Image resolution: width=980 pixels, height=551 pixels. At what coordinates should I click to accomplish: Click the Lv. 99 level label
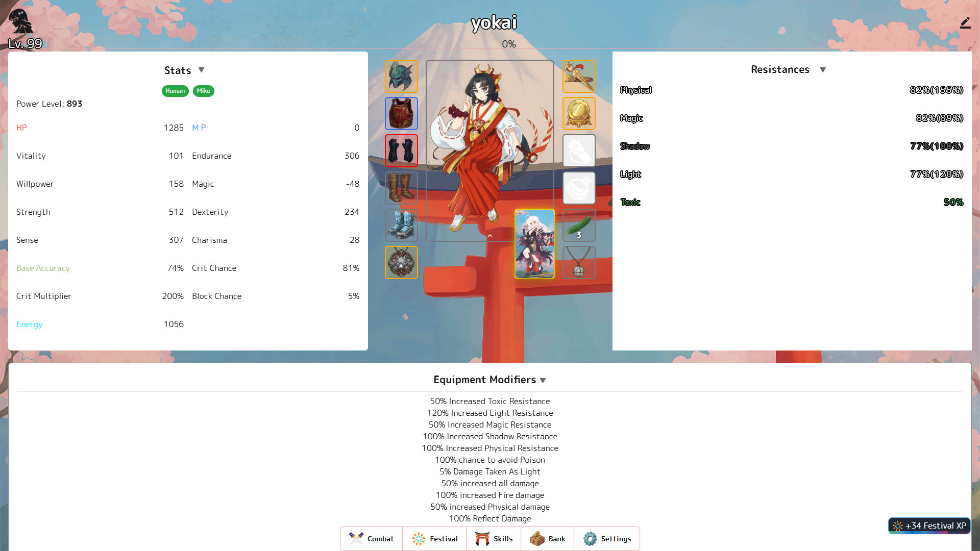[26, 44]
